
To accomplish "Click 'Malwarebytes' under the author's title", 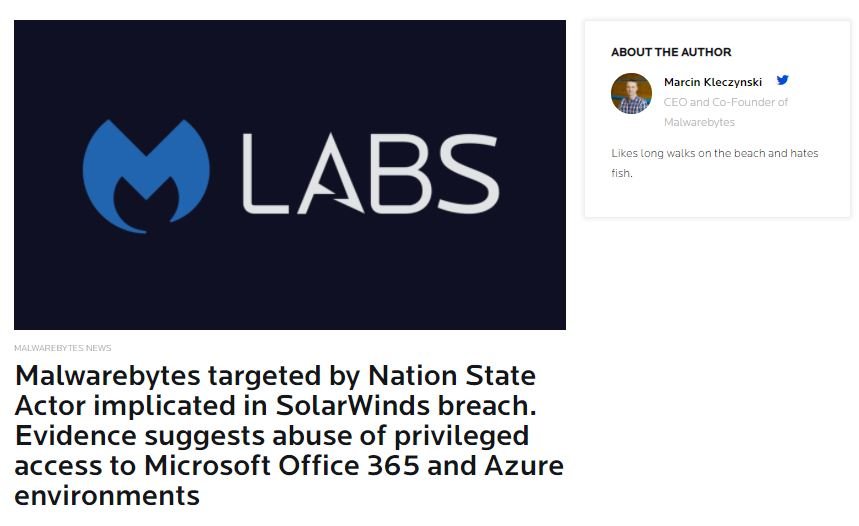I will (x=699, y=122).
